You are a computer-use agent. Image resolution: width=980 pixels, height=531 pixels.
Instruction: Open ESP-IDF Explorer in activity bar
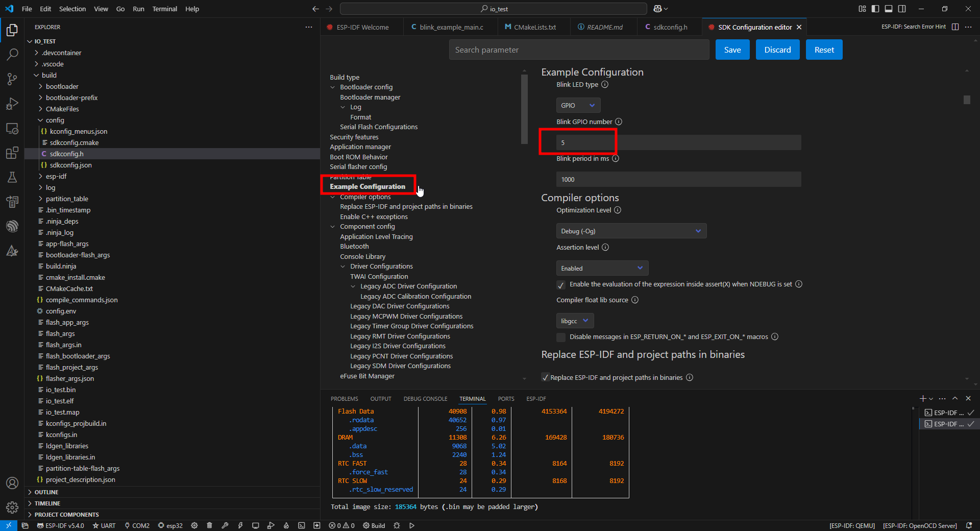click(12, 226)
